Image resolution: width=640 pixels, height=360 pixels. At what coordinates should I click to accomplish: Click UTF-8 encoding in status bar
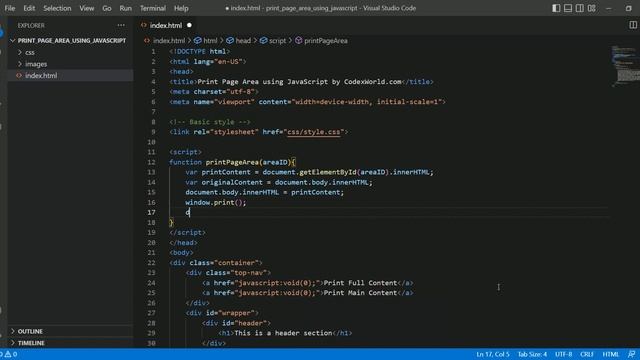pos(563,354)
